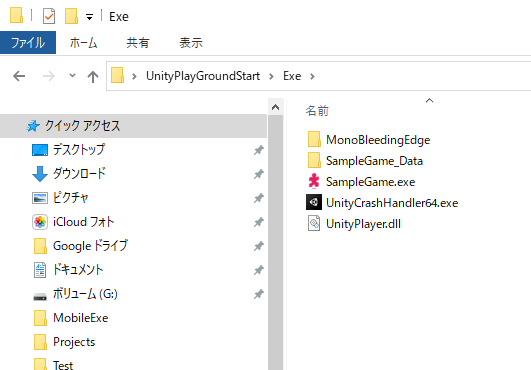Open MobileExe folder in navigation pane
The height and width of the screenshot is (370, 531).
tap(81, 318)
